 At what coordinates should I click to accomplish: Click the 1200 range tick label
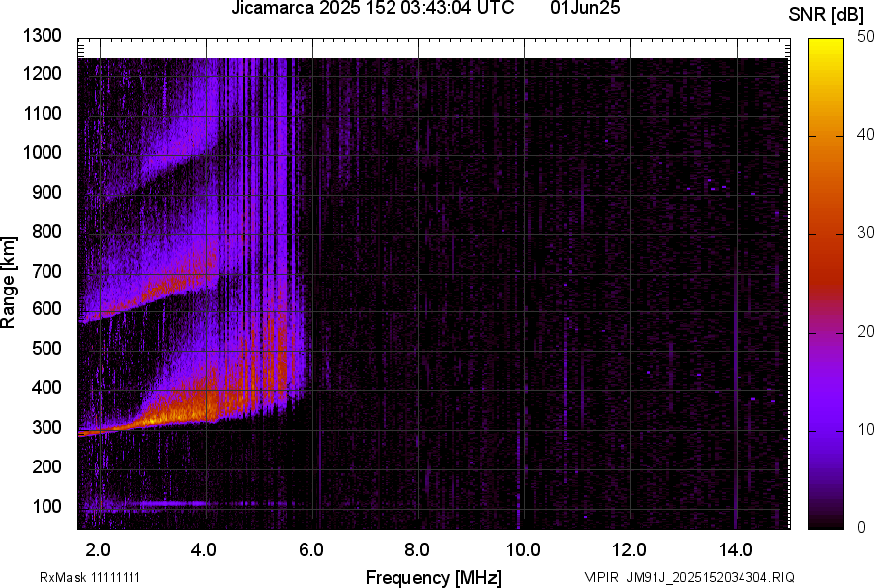coord(42,73)
